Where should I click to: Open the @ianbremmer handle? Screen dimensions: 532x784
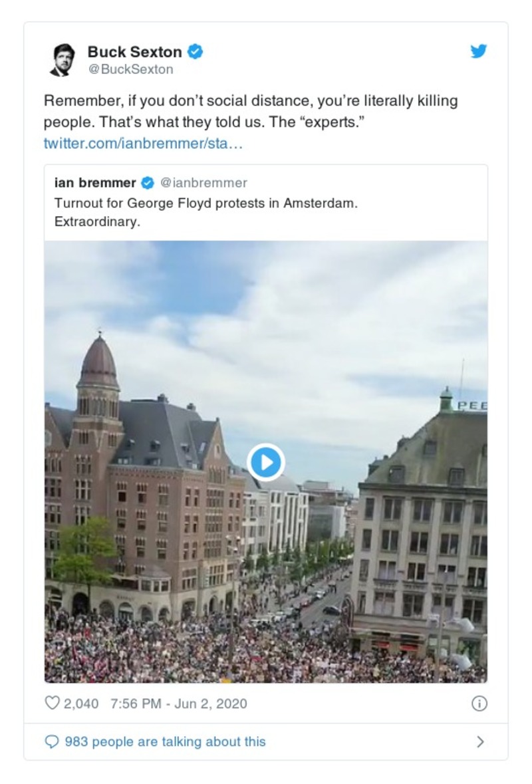click(x=203, y=183)
